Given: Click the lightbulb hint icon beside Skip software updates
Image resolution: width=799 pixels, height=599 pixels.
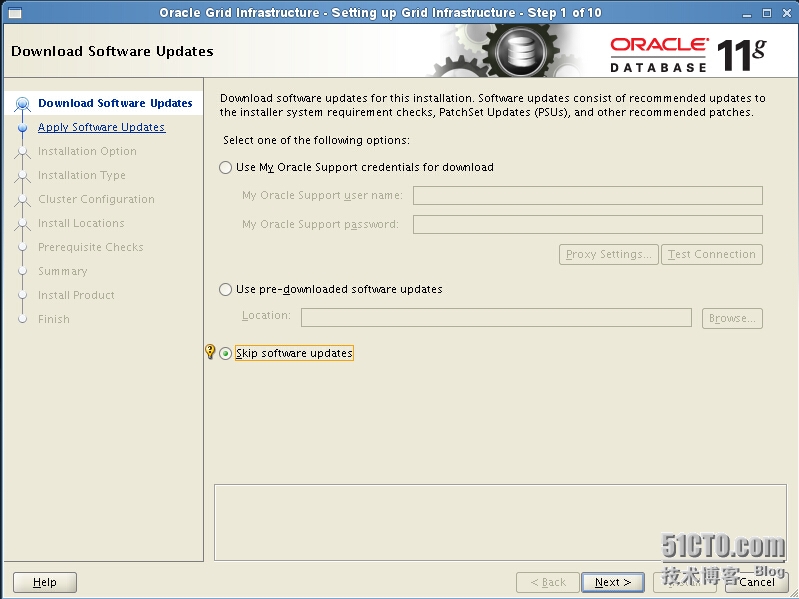Looking at the screenshot, I should pyautogui.click(x=210, y=351).
